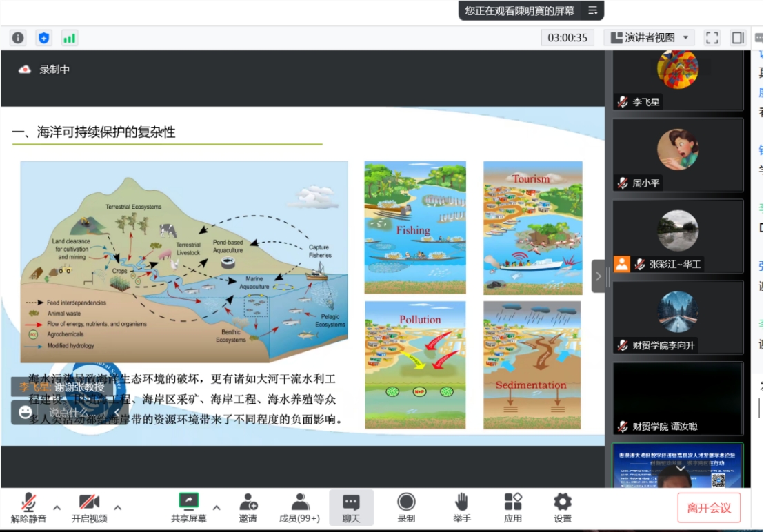Expand the video options arrow beside 开启视频
This screenshot has height=532, width=764.
click(118, 508)
